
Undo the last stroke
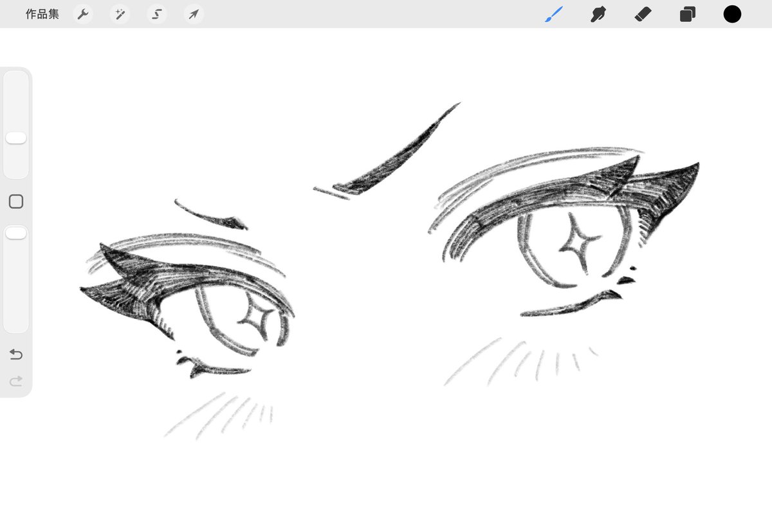click(x=16, y=354)
